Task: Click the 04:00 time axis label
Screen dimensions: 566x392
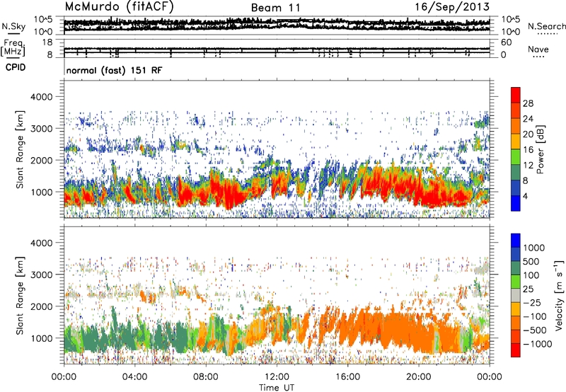Action: tap(134, 377)
